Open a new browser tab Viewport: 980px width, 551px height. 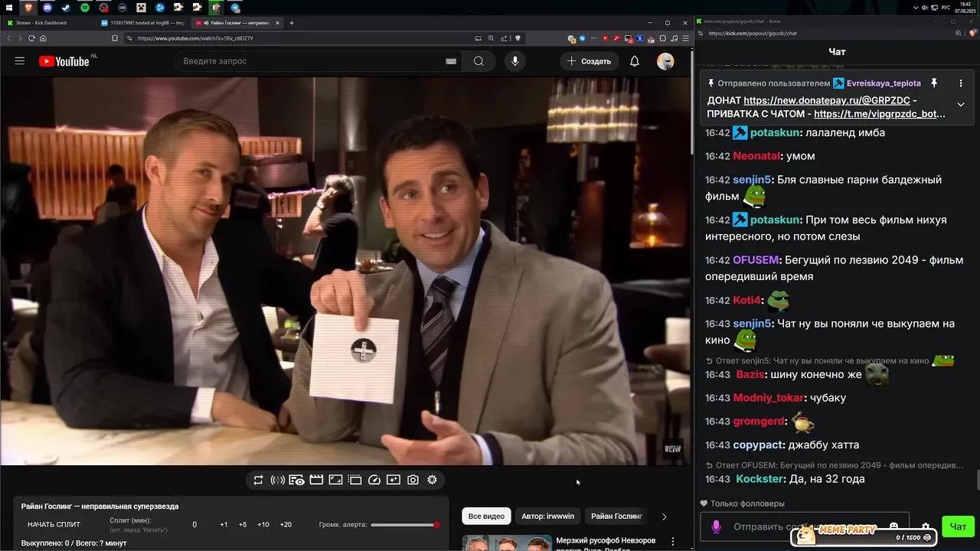[292, 23]
